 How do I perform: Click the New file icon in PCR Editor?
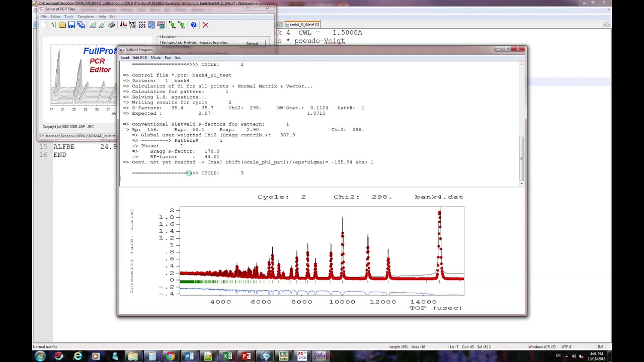point(43,25)
